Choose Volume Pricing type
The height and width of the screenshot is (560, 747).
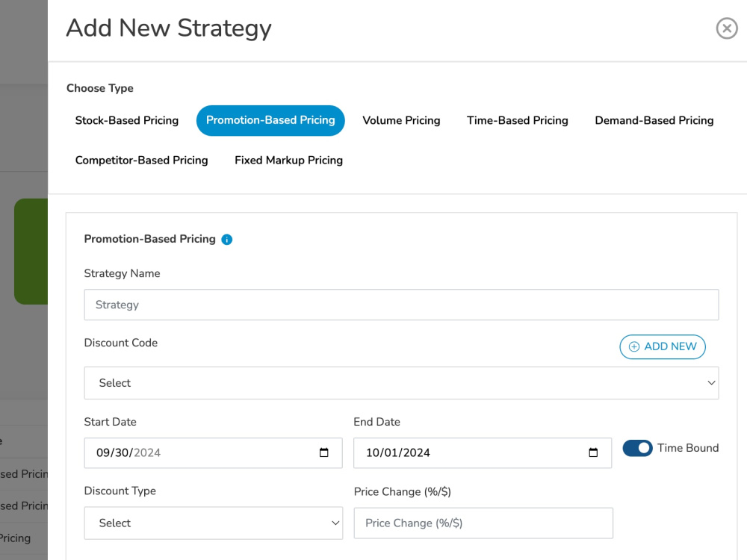401,120
